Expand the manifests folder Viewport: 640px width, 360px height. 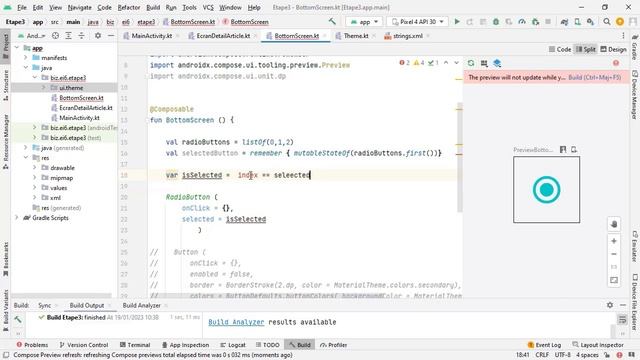click(26, 58)
